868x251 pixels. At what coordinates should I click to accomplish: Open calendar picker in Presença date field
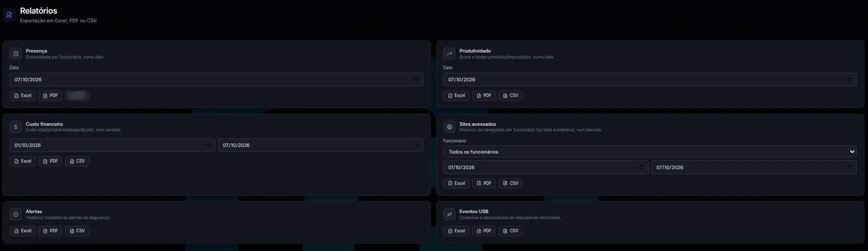416,79
